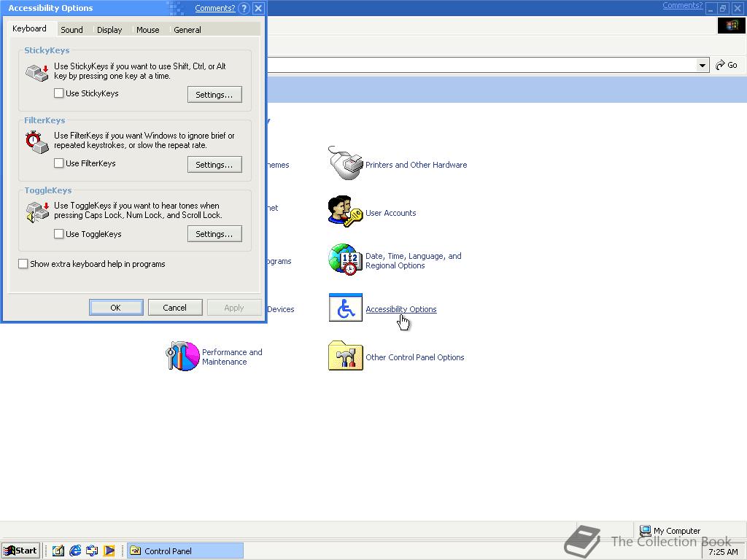Select Control Panel taskbar button
The height and width of the screenshot is (560, 747).
[185, 551]
